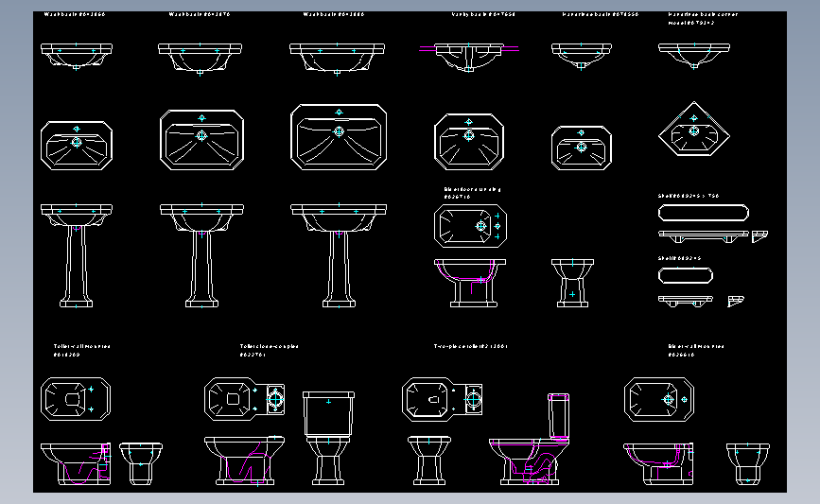Select the corner handrinse basin front elevation

694,57
